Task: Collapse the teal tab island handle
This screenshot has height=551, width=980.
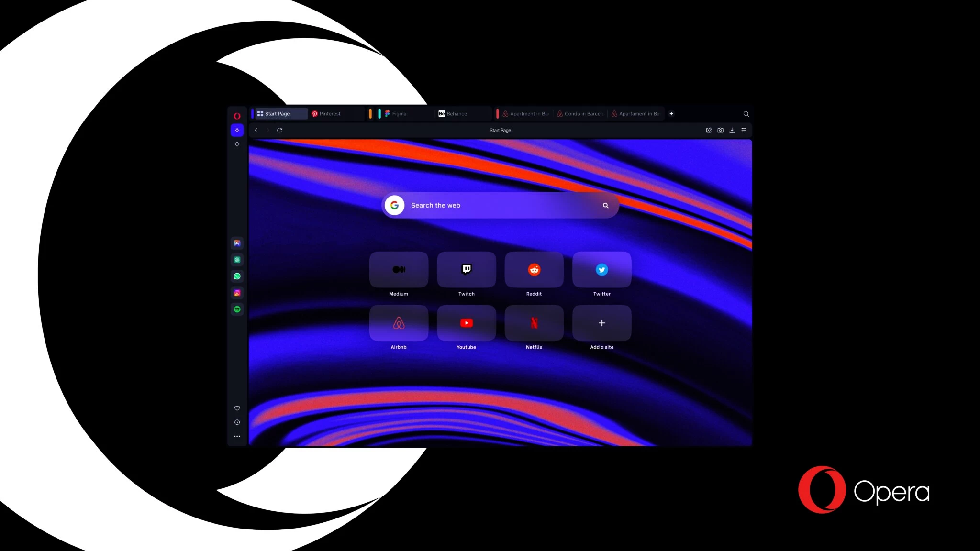Action: point(379,114)
